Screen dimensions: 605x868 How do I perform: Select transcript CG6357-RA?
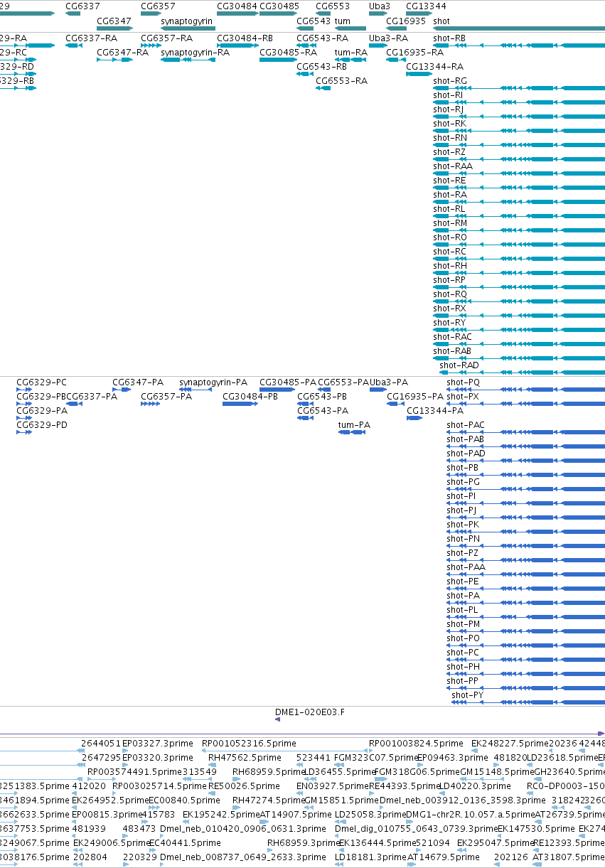point(166,38)
